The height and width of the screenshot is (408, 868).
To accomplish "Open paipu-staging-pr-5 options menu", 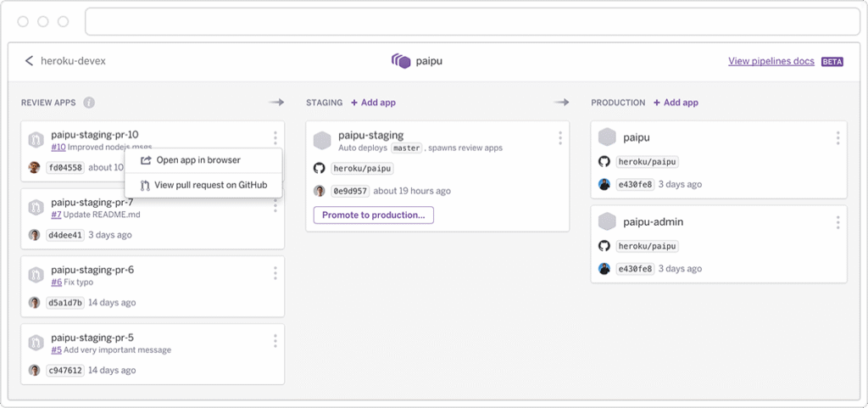I will (x=275, y=340).
